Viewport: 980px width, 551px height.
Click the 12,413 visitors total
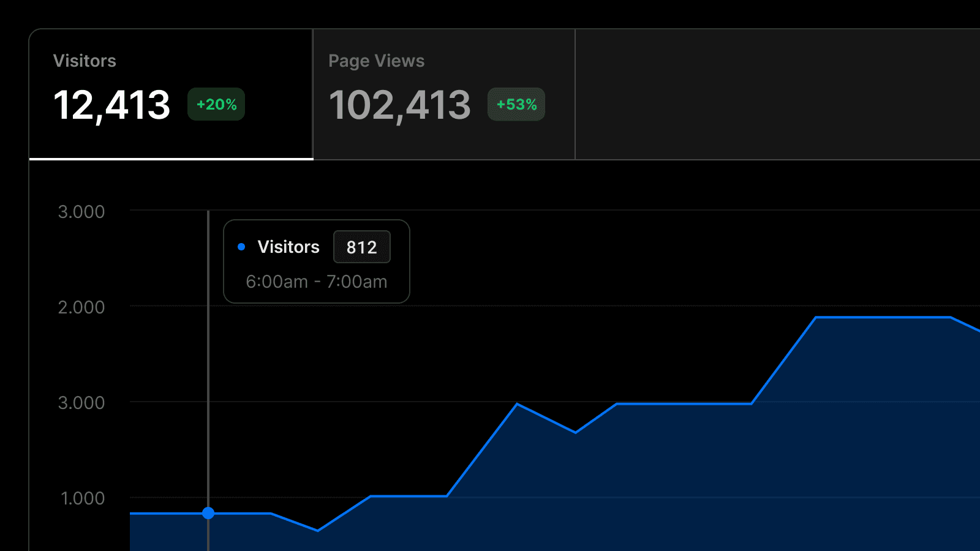pos(112,105)
